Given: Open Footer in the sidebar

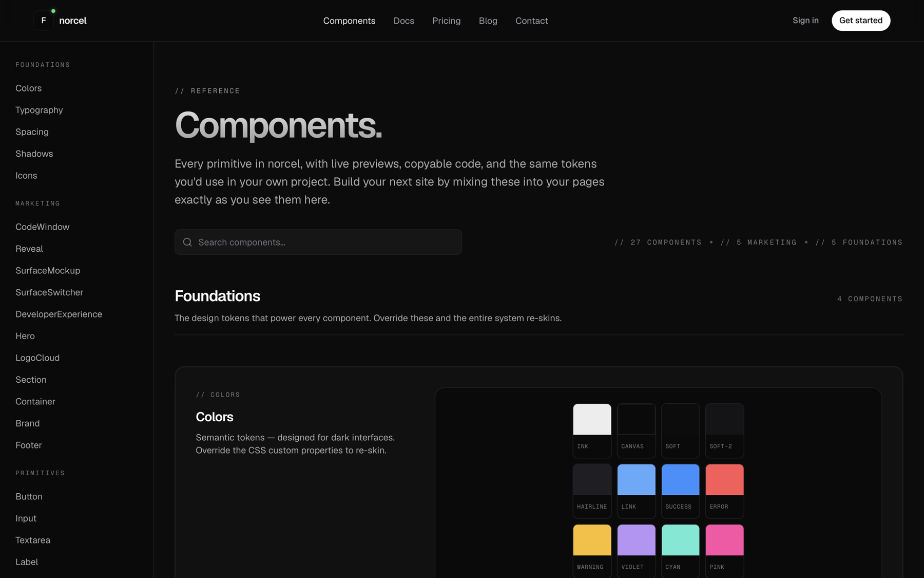Looking at the screenshot, I should click(28, 445).
